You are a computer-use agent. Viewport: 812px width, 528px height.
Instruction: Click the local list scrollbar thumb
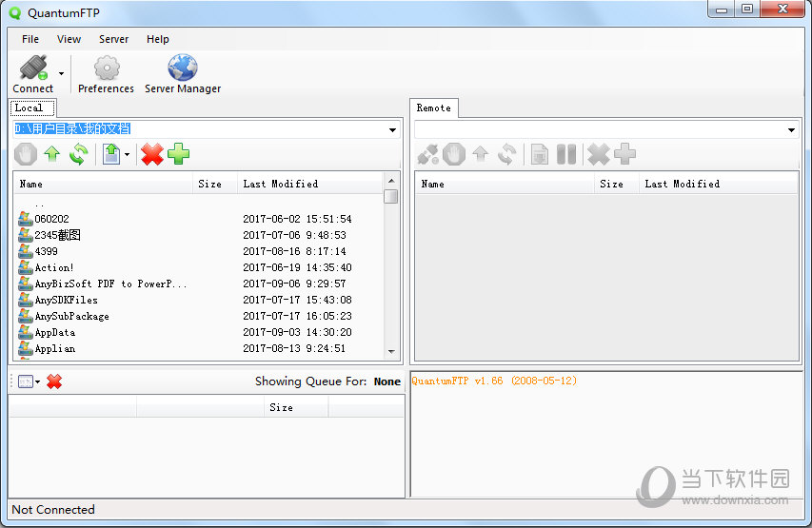click(391, 197)
